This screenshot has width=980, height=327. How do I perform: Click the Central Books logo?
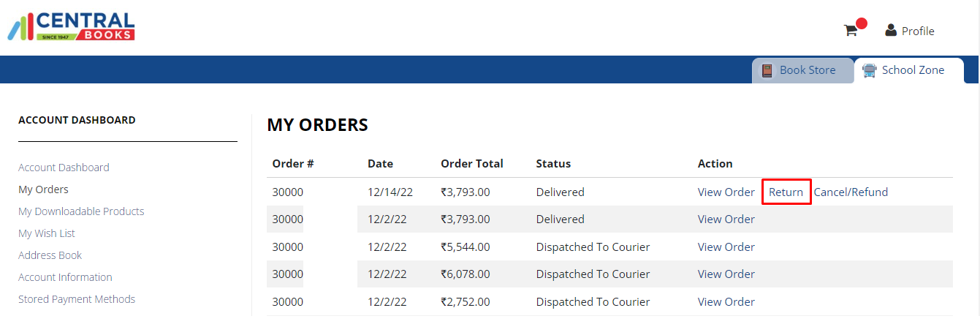coord(71,26)
